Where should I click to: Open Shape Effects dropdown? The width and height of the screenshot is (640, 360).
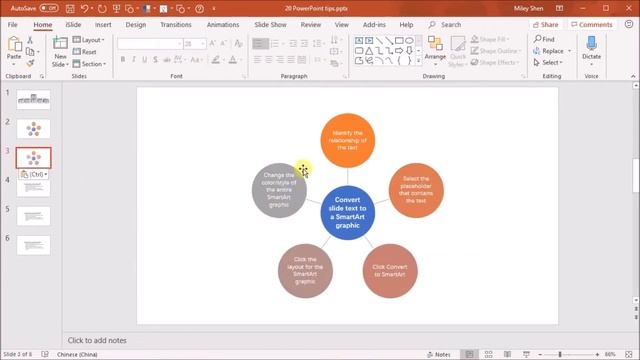495,62
